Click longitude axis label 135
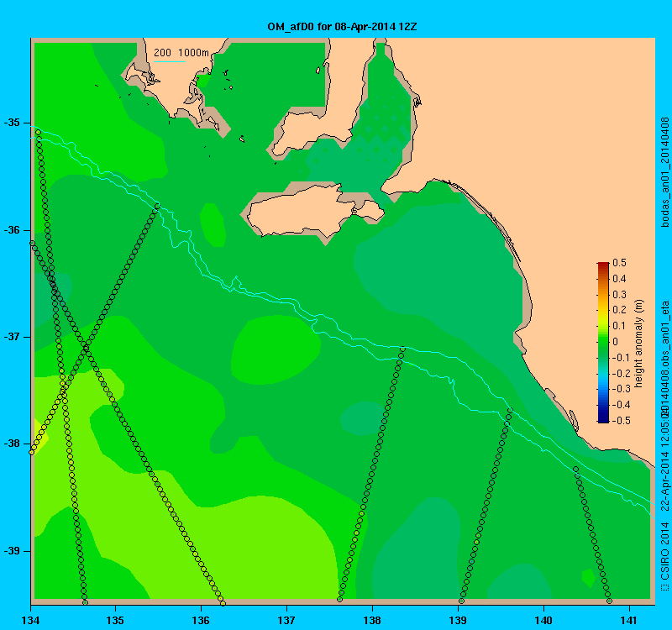The image size is (672, 630). point(115,620)
